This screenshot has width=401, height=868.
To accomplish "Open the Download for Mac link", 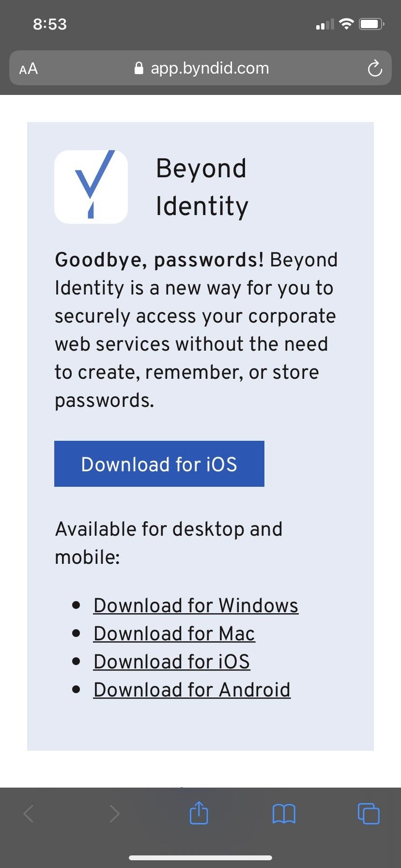I will (x=174, y=634).
